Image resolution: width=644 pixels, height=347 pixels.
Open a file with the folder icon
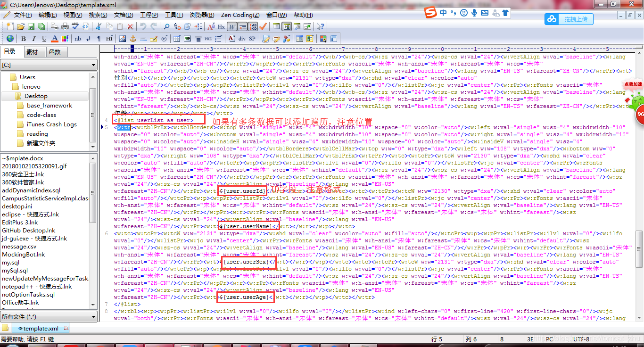[x=21, y=26]
